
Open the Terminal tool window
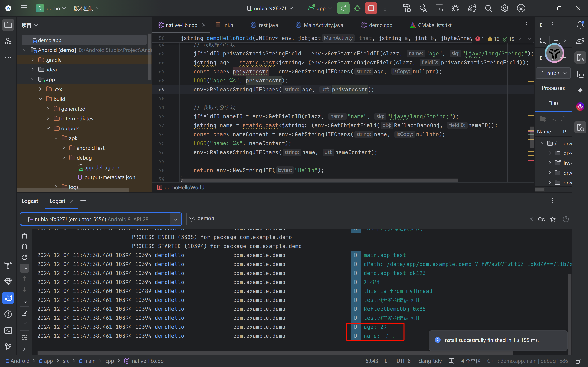8,330
